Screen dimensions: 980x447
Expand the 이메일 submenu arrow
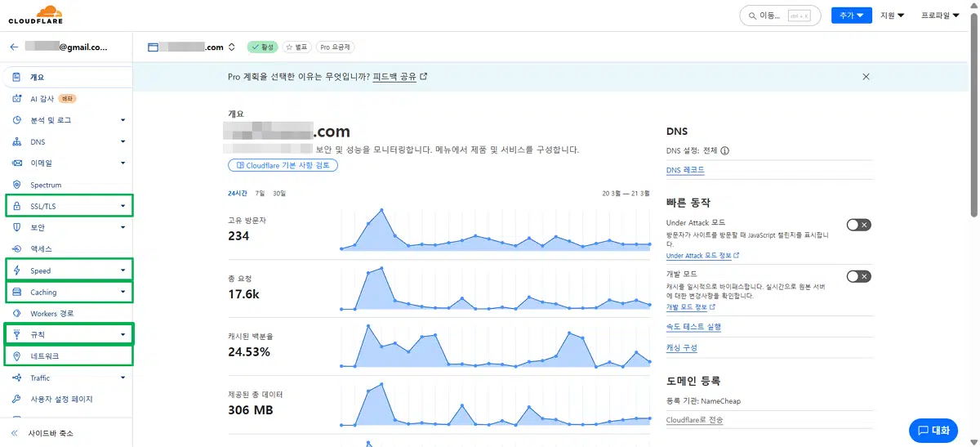tap(123, 163)
